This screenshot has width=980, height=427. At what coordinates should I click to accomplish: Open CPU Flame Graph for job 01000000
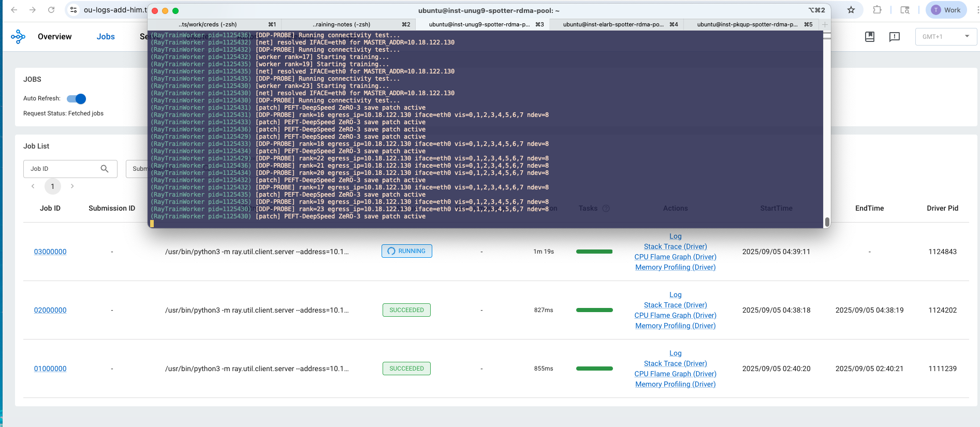(675, 374)
